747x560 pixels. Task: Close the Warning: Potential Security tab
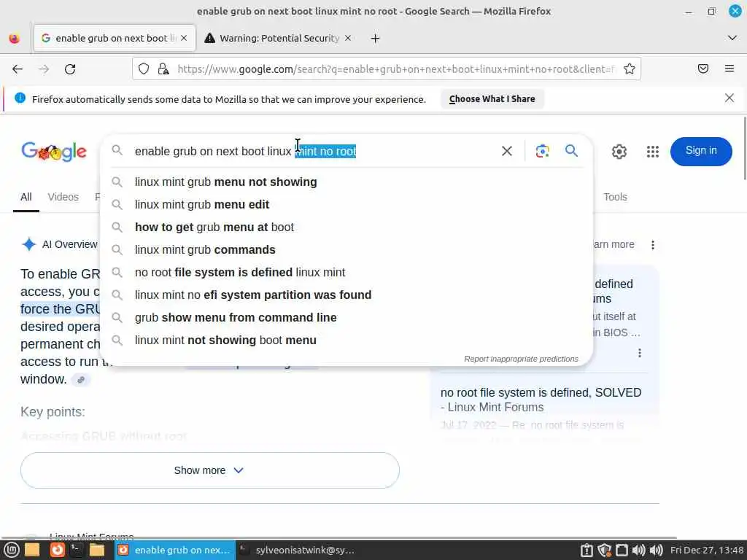(x=348, y=38)
